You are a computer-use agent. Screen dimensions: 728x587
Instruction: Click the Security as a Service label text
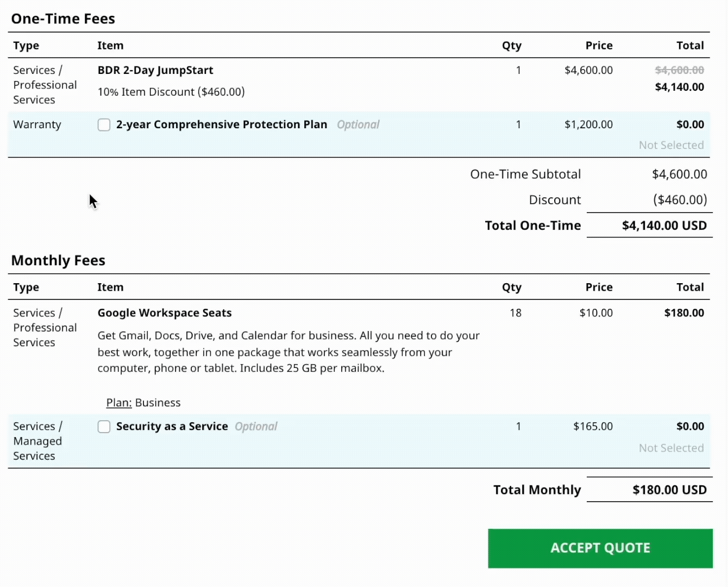tap(172, 427)
